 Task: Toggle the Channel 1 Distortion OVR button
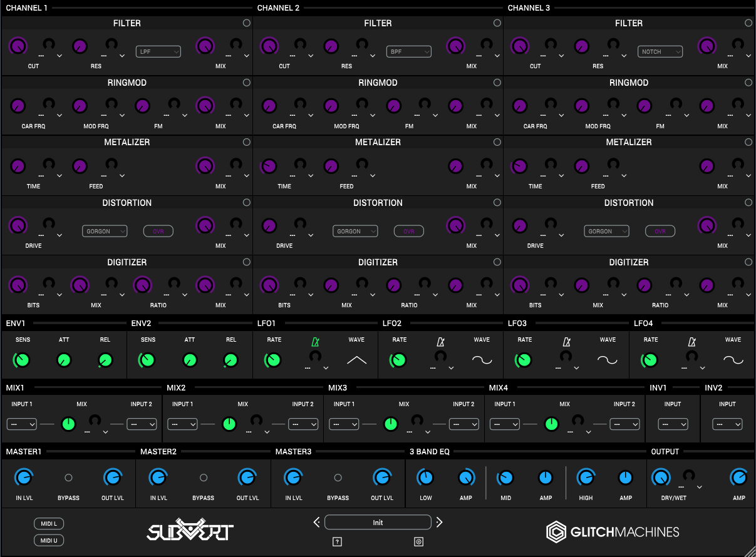click(x=158, y=231)
